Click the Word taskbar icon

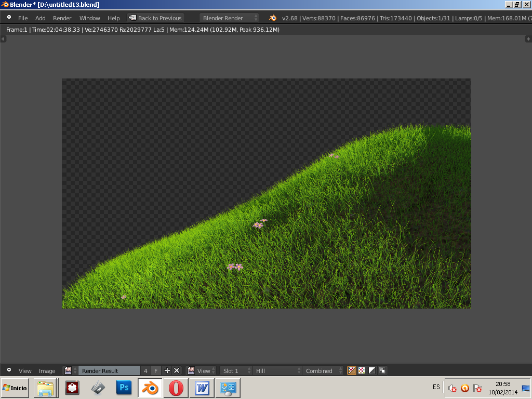click(x=202, y=388)
